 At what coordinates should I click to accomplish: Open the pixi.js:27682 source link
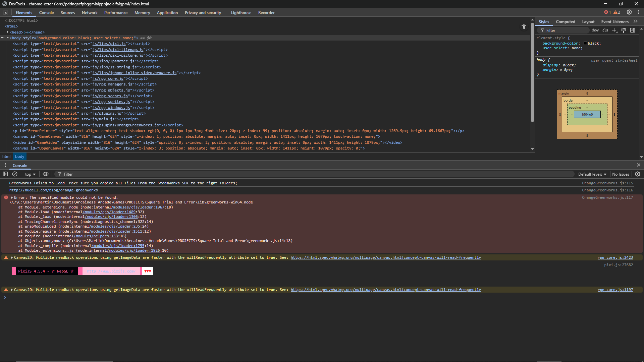(619, 265)
